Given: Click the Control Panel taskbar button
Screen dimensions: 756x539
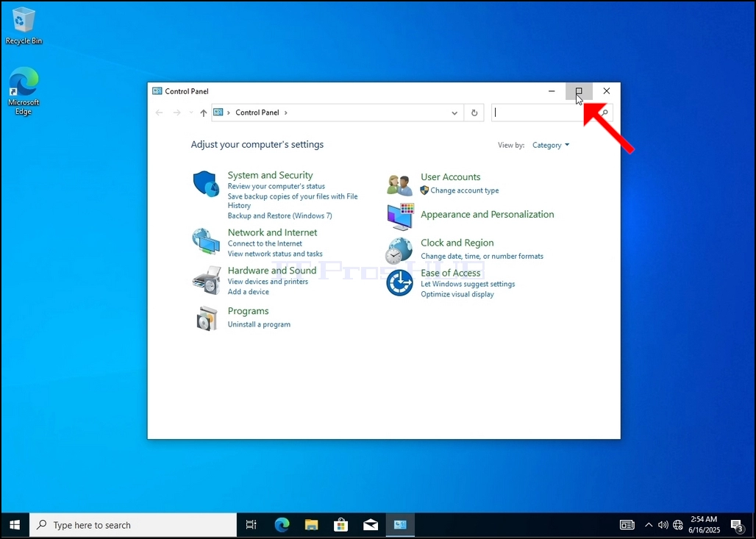Looking at the screenshot, I should click(x=400, y=525).
